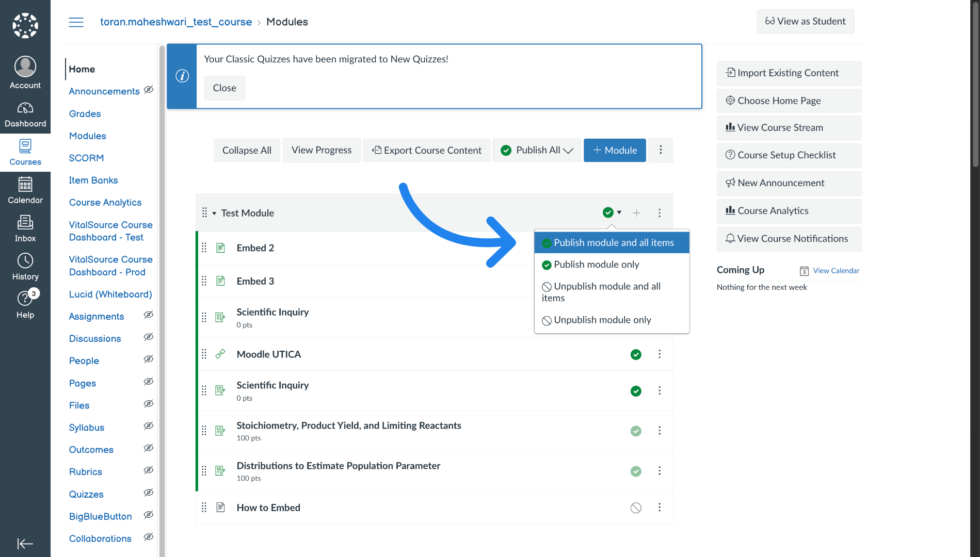This screenshot has height=557, width=980.
Task: Open Modules in course navigation
Action: tap(88, 136)
